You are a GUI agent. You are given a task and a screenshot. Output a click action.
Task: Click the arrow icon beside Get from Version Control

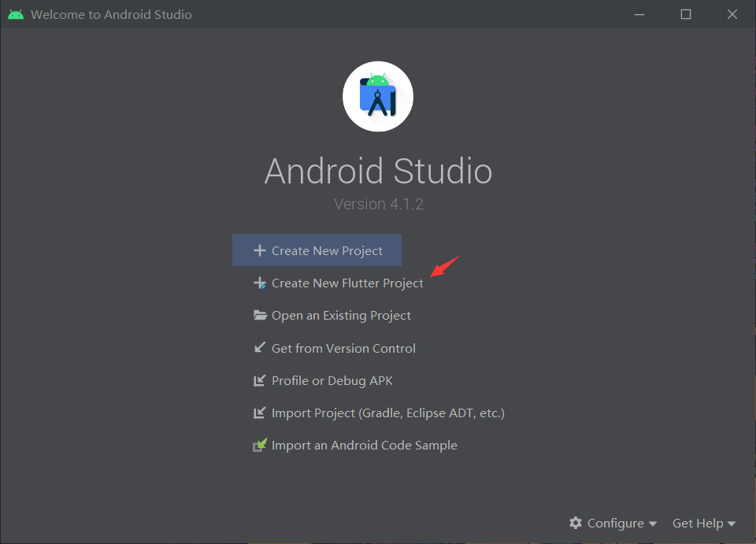coord(260,347)
